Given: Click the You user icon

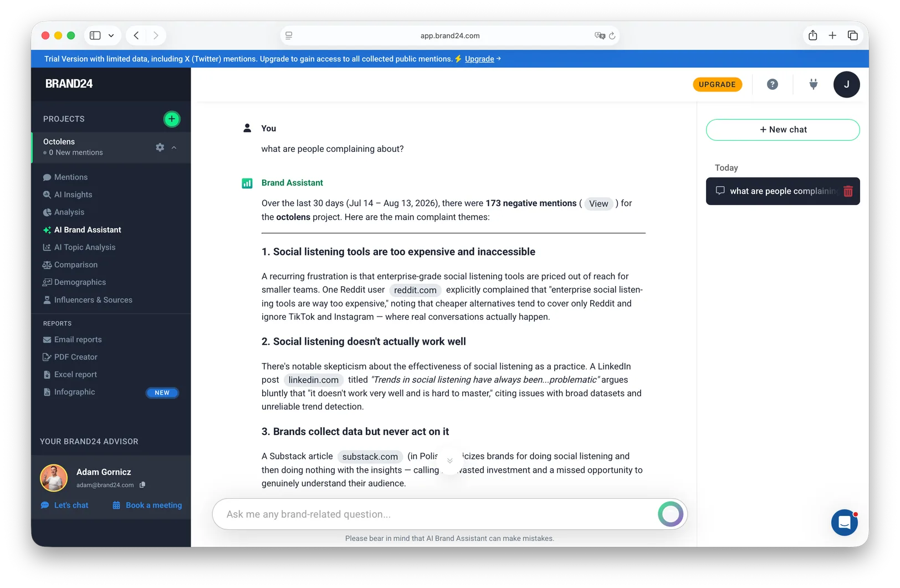Looking at the screenshot, I should click(x=247, y=128).
